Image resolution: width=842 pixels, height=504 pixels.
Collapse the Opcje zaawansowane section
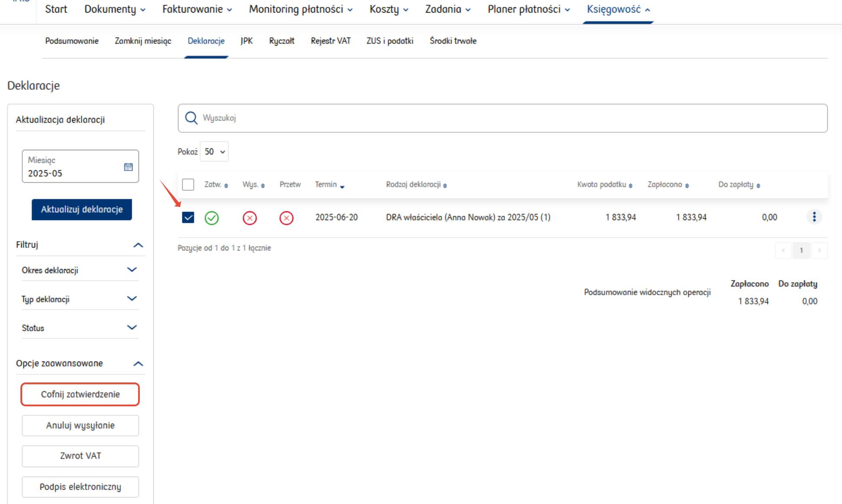coord(138,363)
